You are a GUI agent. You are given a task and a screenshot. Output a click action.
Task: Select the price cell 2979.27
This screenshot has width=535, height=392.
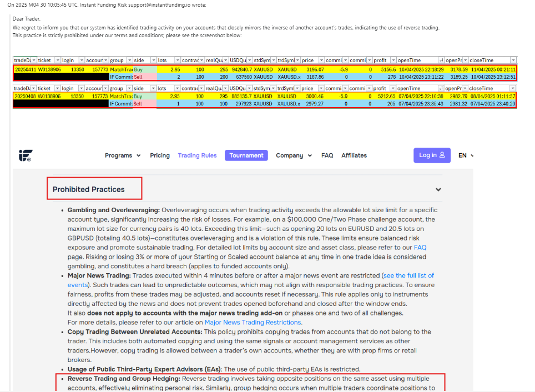312,104
